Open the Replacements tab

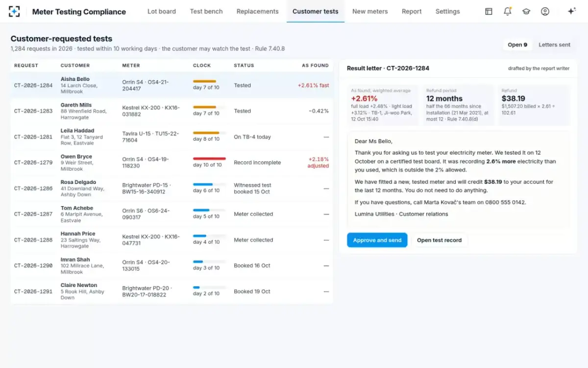(x=257, y=11)
